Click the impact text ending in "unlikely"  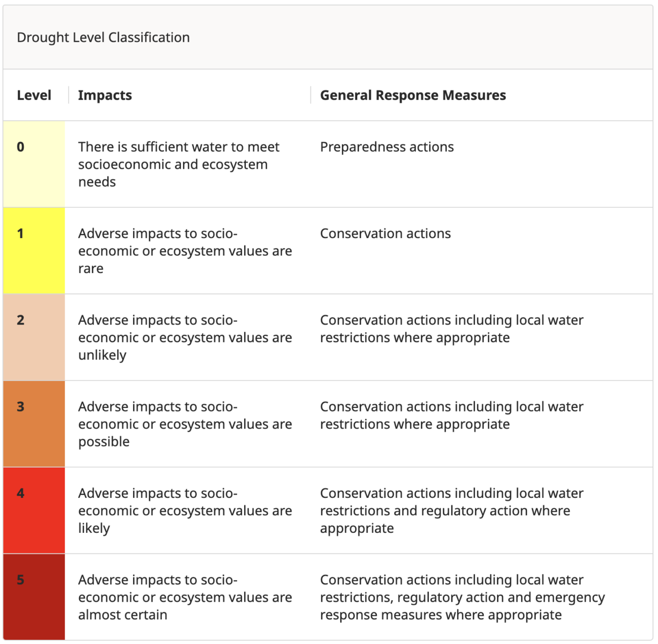point(185,337)
